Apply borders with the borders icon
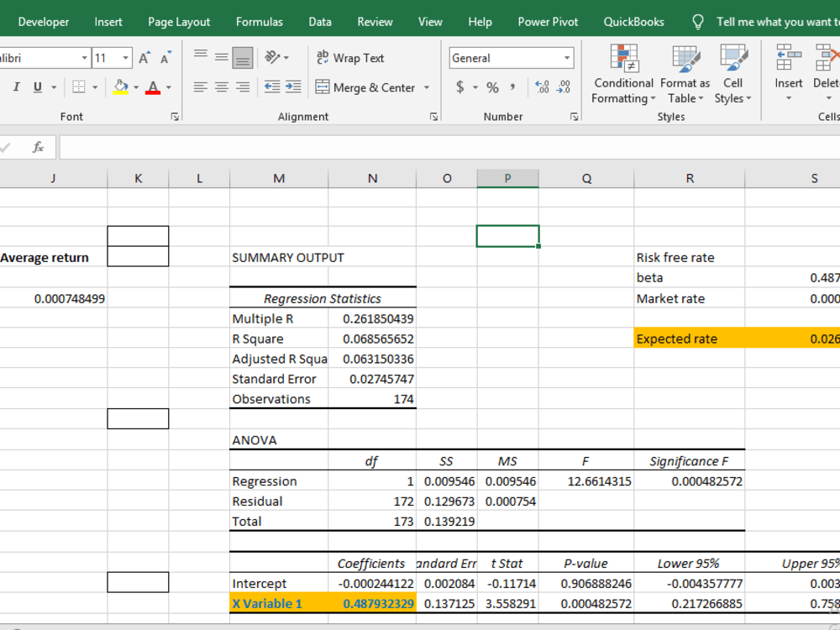The height and width of the screenshot is (630, 840). [x=79, y=87]
